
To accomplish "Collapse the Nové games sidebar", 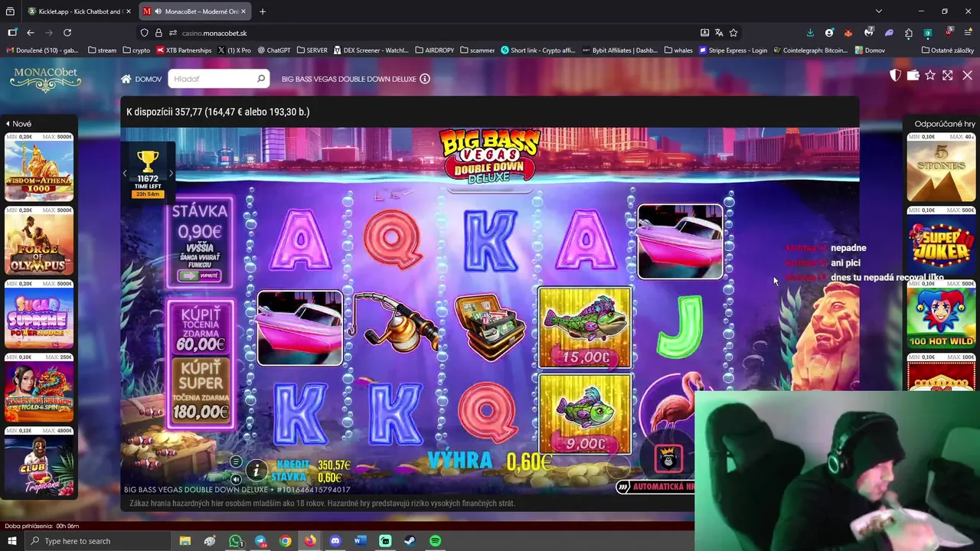I will (x=18, y=124).
